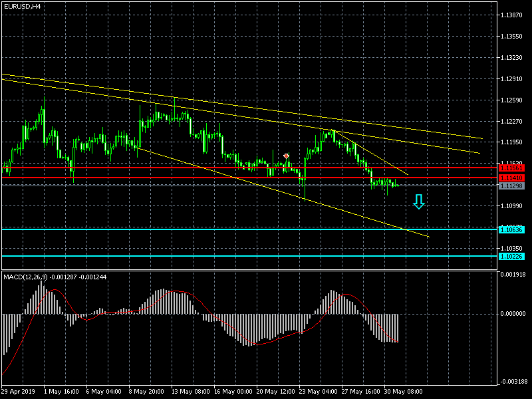Click the cyan 1.10226 price label
532x399 pixels.
511,257
